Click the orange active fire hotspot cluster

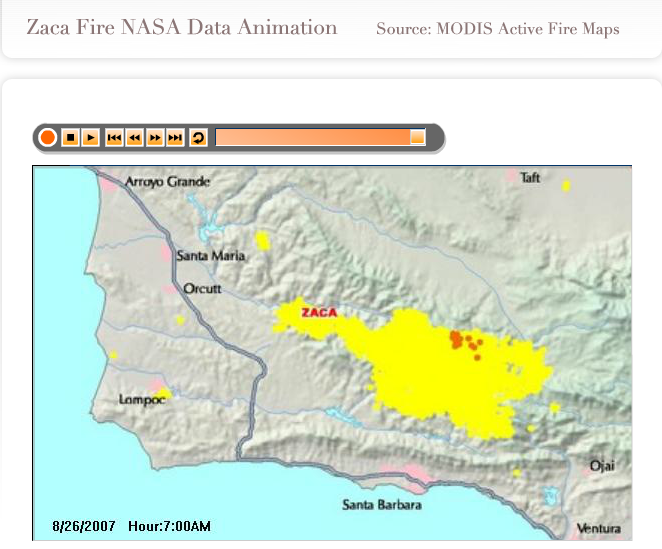(466, 342)
